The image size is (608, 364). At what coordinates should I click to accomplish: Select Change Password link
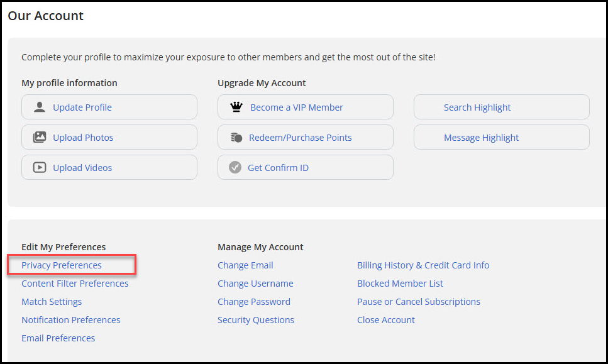pyautogui.click(x=253, y=302)
